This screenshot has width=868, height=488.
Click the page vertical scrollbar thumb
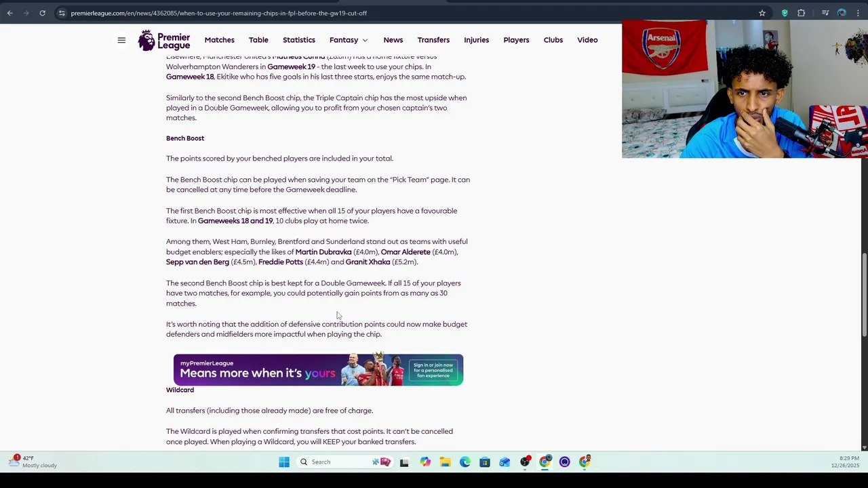864,293
